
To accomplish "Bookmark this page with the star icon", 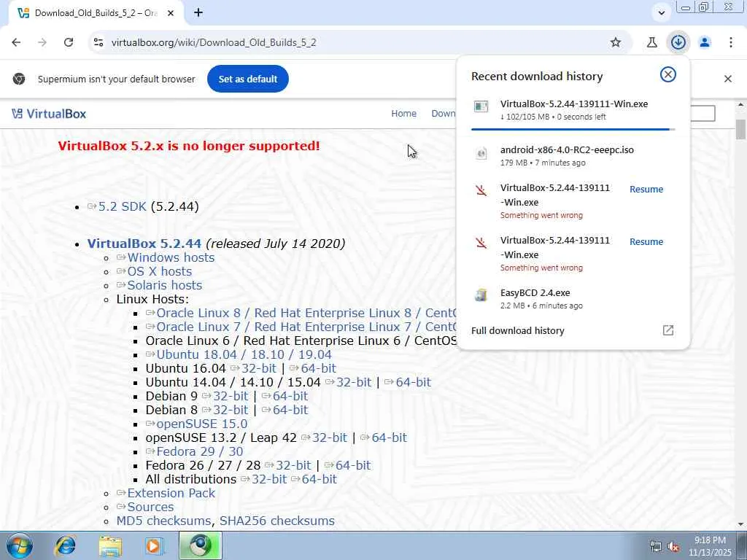I will [x=616, y=42].
